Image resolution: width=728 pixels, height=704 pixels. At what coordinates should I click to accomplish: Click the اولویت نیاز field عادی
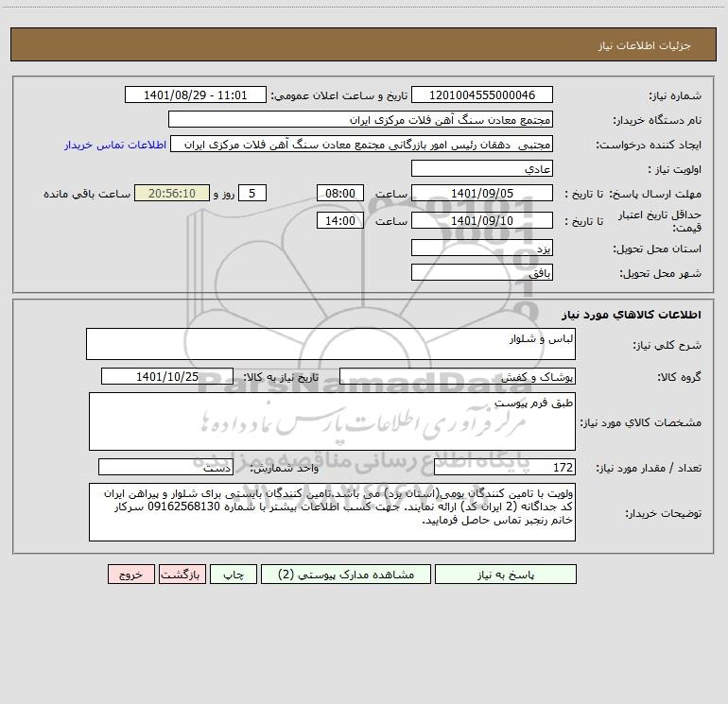tap(482, 168)
